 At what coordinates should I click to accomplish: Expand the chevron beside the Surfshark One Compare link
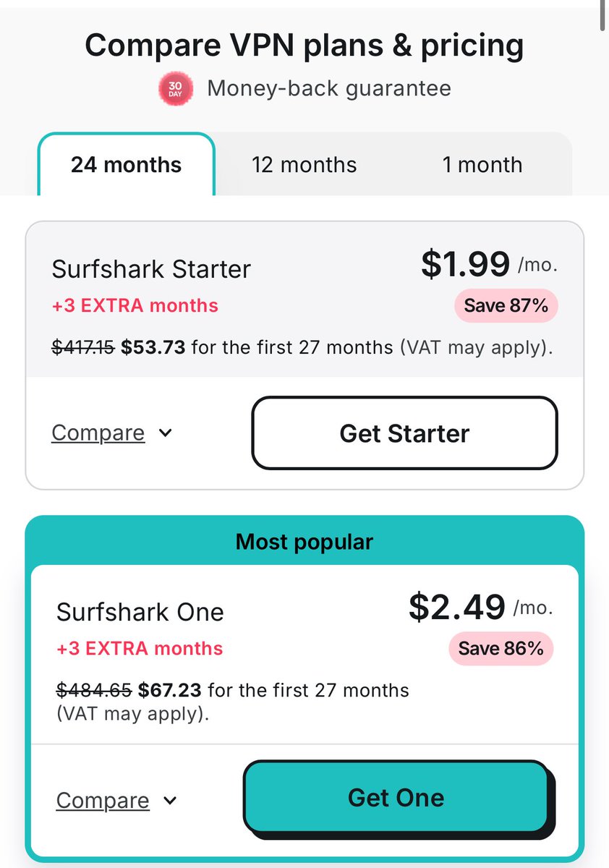[x=169, y=801]
